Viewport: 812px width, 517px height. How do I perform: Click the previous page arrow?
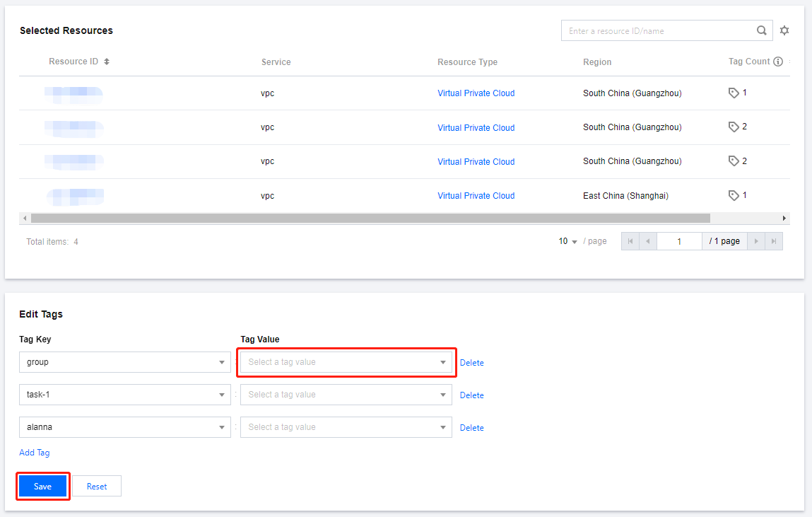648,241
